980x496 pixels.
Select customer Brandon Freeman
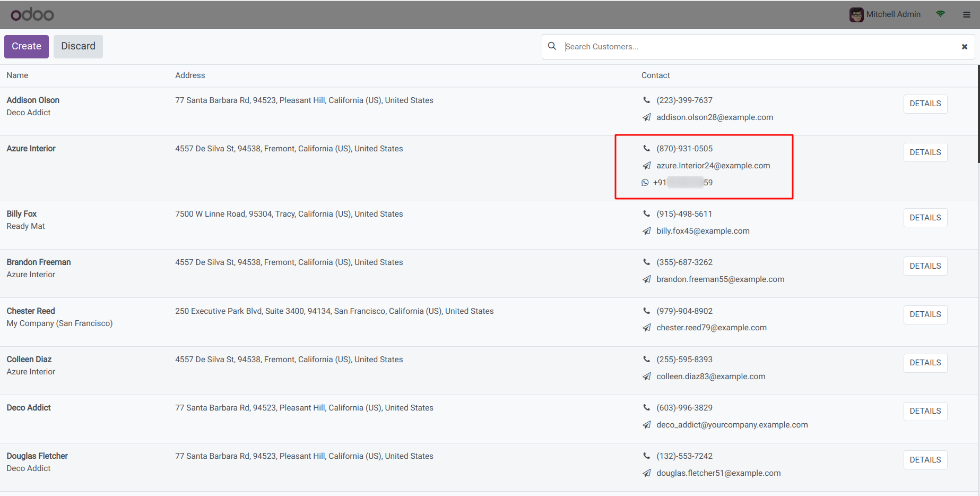(39, 262)
